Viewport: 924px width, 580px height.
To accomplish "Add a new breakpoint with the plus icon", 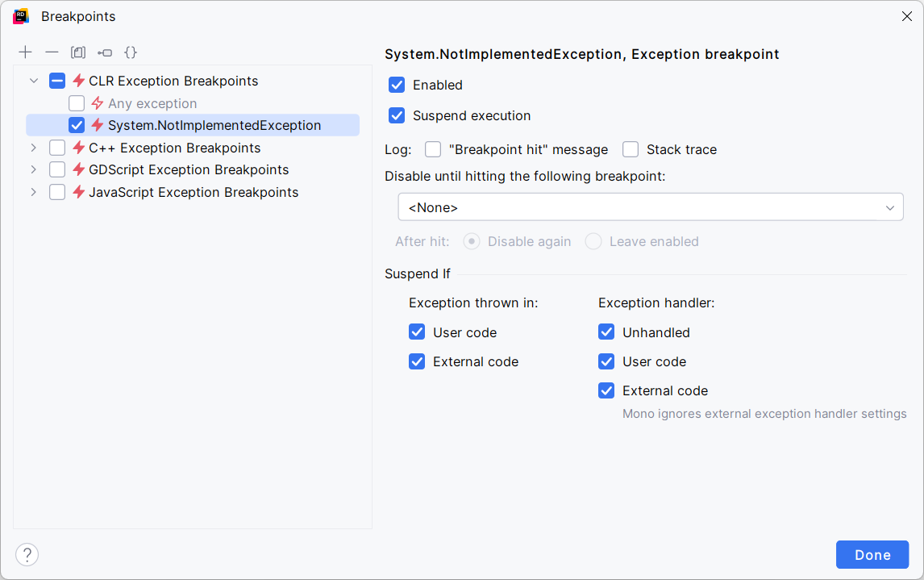I will [x=25, y=52].
